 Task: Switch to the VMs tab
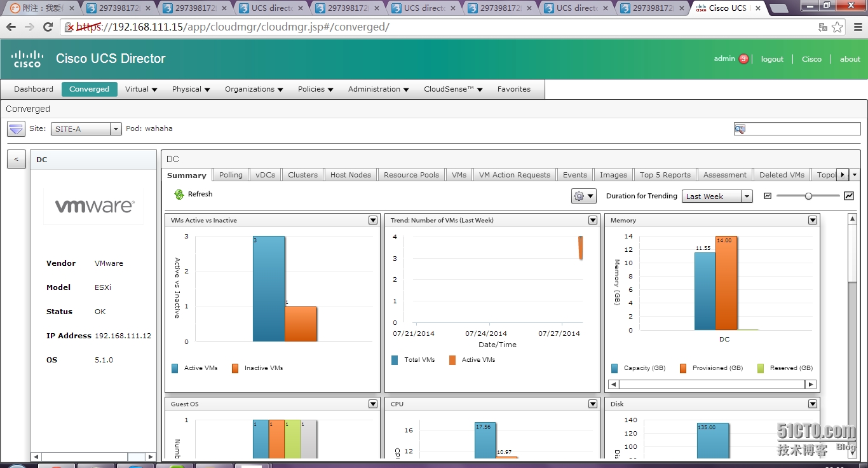459,175
